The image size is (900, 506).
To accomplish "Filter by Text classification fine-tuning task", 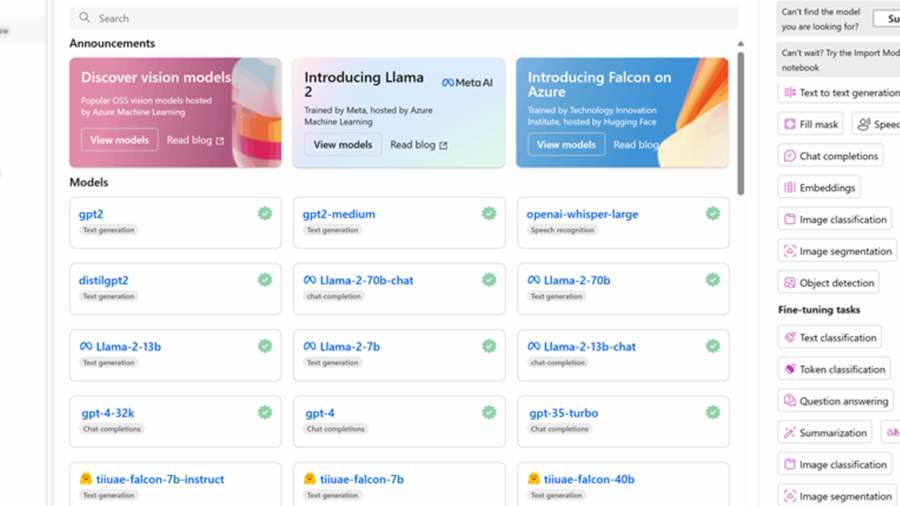I will [829, 337].
